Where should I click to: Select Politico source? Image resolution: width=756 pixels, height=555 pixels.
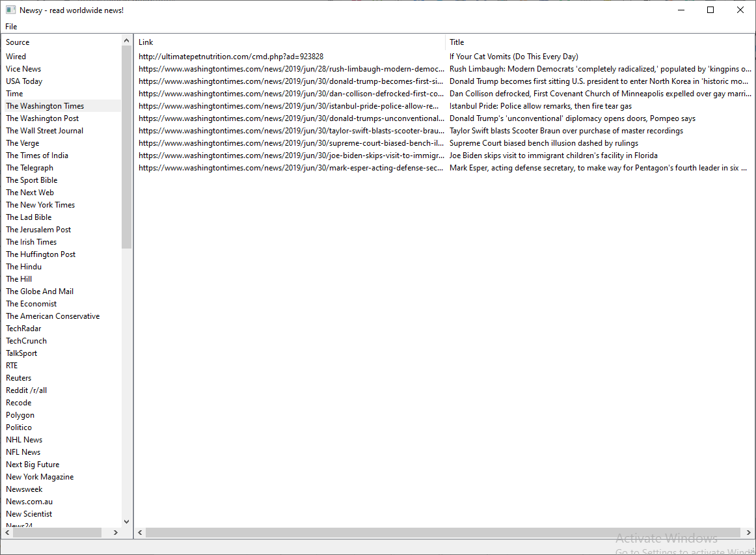point(19,427)
